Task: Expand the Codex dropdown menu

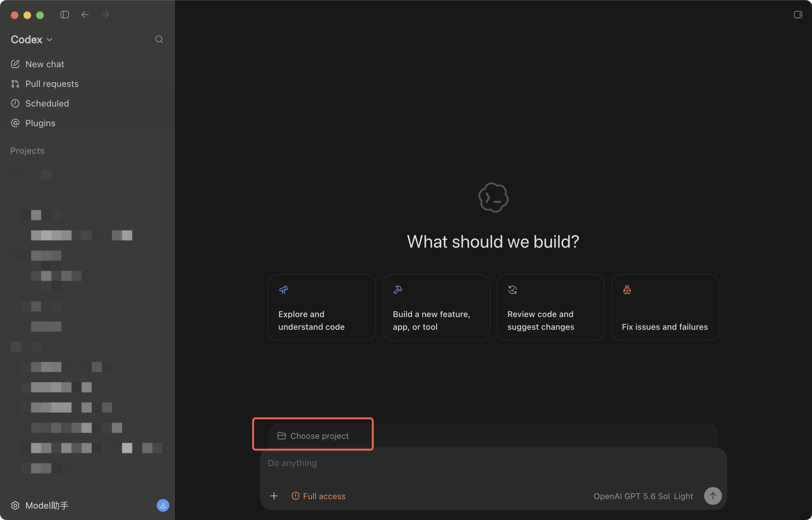Action: [x=31, y=40]
